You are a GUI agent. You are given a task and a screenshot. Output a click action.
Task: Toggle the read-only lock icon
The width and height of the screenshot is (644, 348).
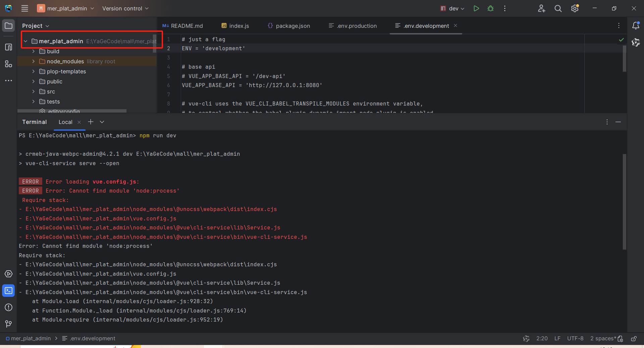634,338
